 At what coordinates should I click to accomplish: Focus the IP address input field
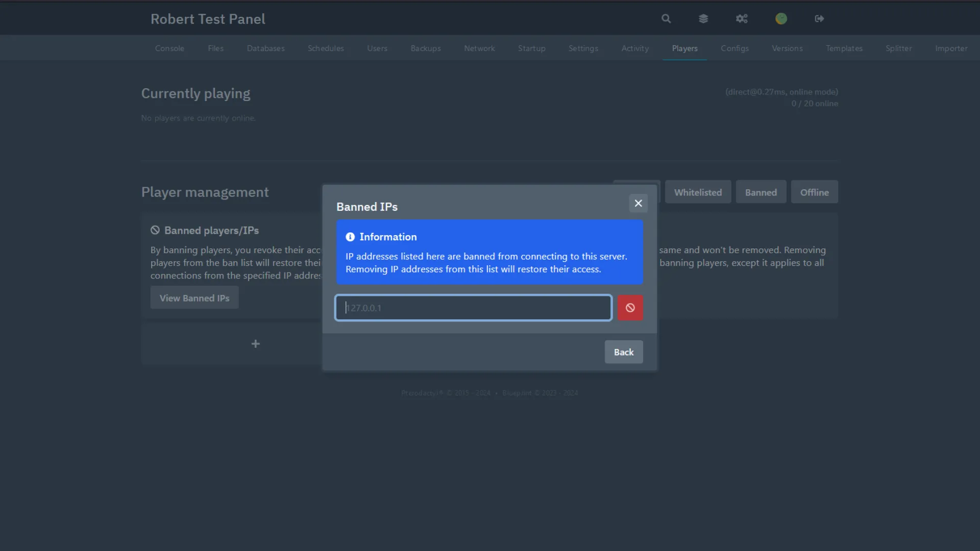coord(473,308)
